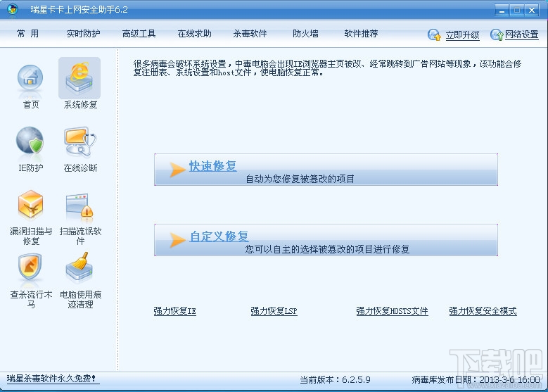The height and width of the screenshot is (392, 548).
Task: Minimize the window
Action: coord(502,10)
